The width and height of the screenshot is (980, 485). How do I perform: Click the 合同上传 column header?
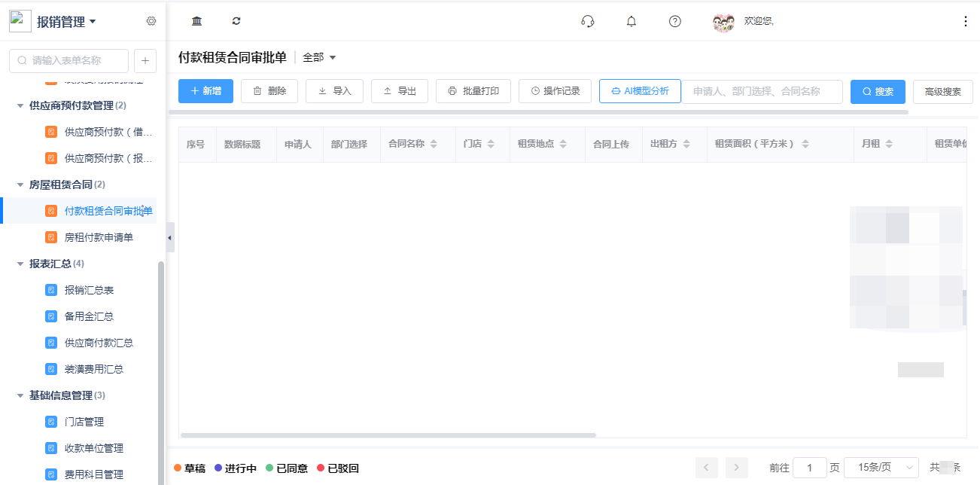611,144
